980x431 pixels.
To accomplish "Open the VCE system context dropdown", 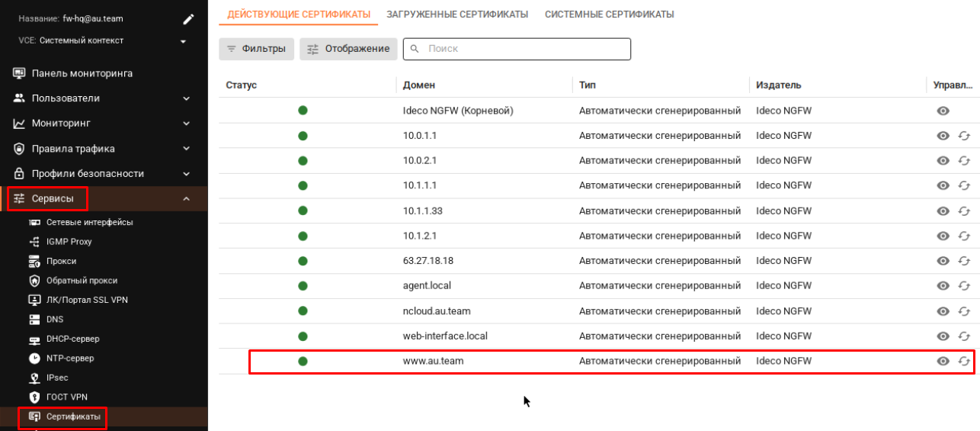I will click(183, 41).
